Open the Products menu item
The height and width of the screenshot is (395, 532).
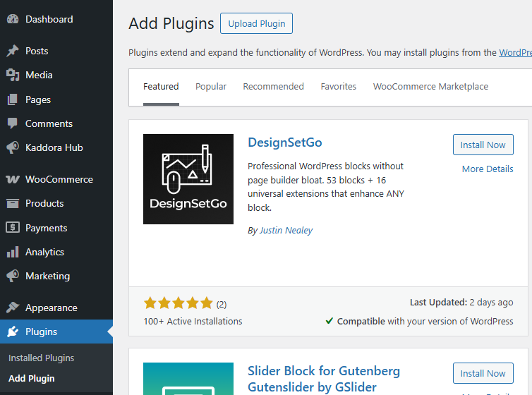[x=44, y=203]
